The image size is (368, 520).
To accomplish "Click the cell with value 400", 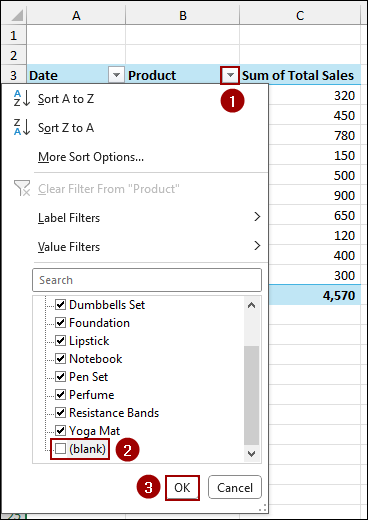I will [x=314, y=255].
